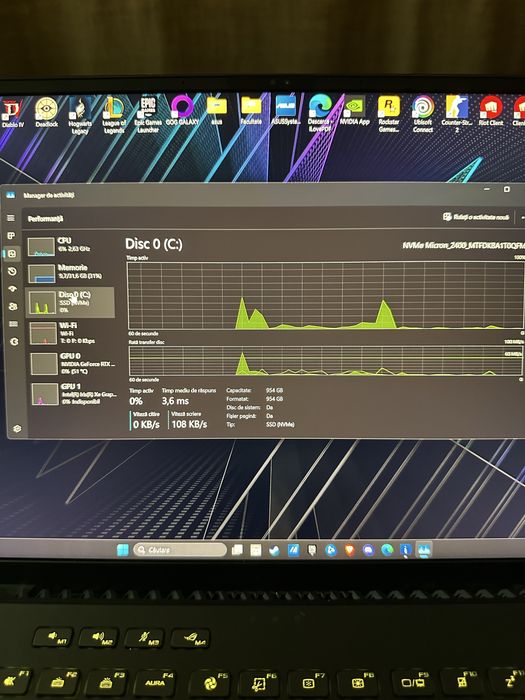Select the Wi-Fi performance entry
This screenshot has height=700, width=525.
pyautogui.click(x=71, y=333)
